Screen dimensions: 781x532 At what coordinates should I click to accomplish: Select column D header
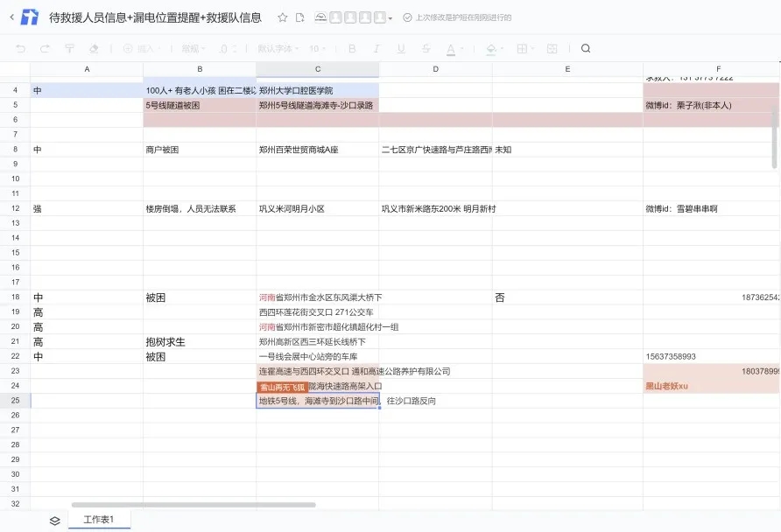click(x=436, y=69)
